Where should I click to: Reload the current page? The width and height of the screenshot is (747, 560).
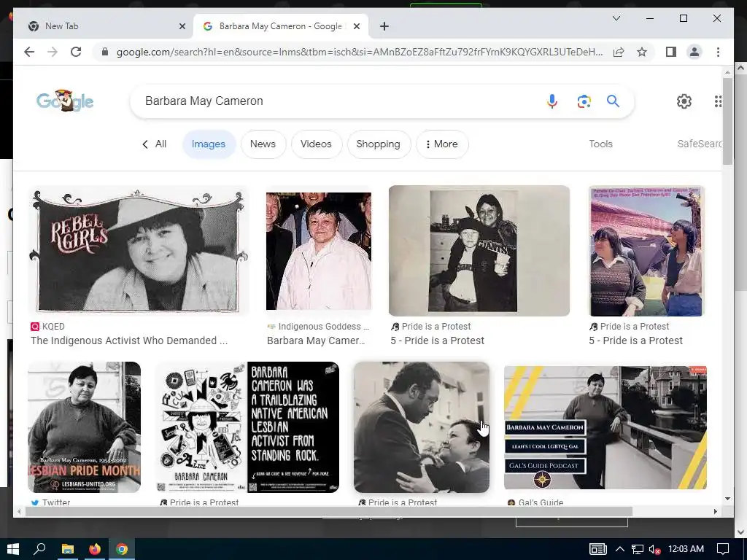tap(76, 52)
